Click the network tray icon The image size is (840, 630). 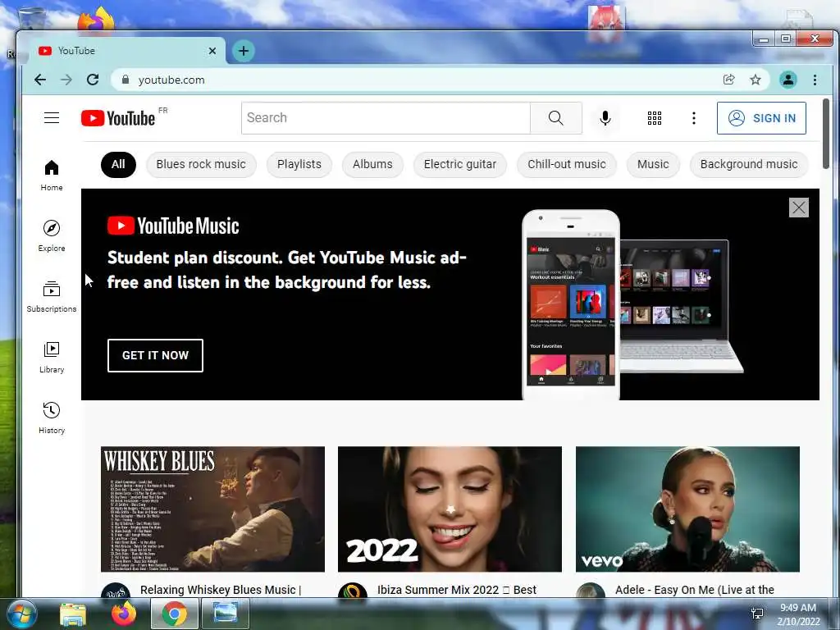pos(757,614)
